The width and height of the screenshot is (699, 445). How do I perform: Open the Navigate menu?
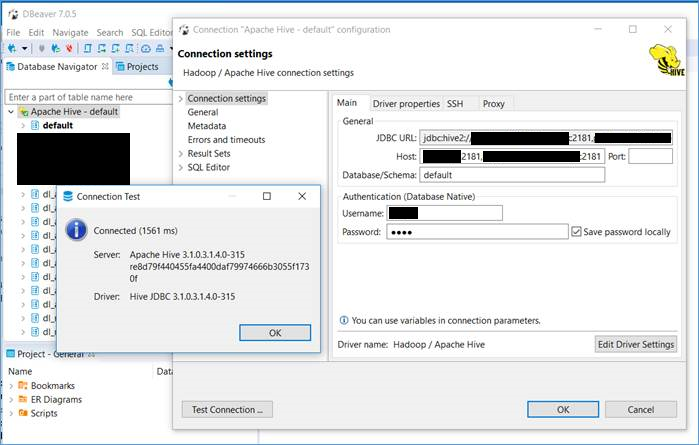[x=70, y=33]
